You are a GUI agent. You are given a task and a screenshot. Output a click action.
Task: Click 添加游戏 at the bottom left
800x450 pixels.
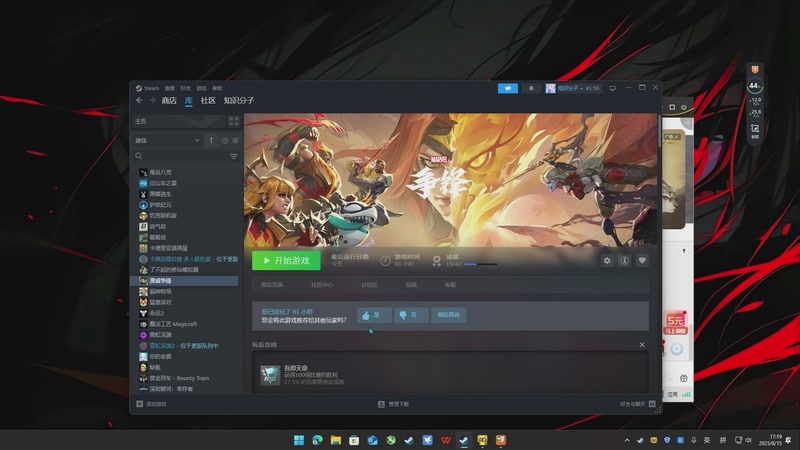coord(152,404)
